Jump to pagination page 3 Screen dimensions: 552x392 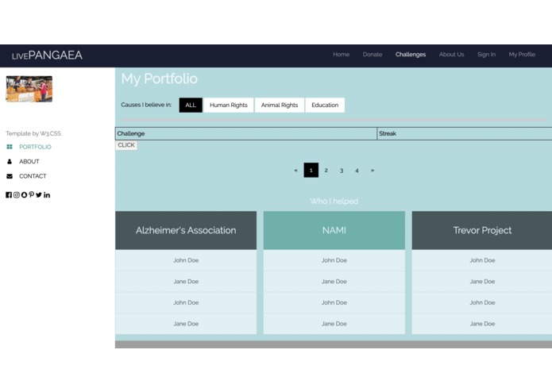pos(342,170)
